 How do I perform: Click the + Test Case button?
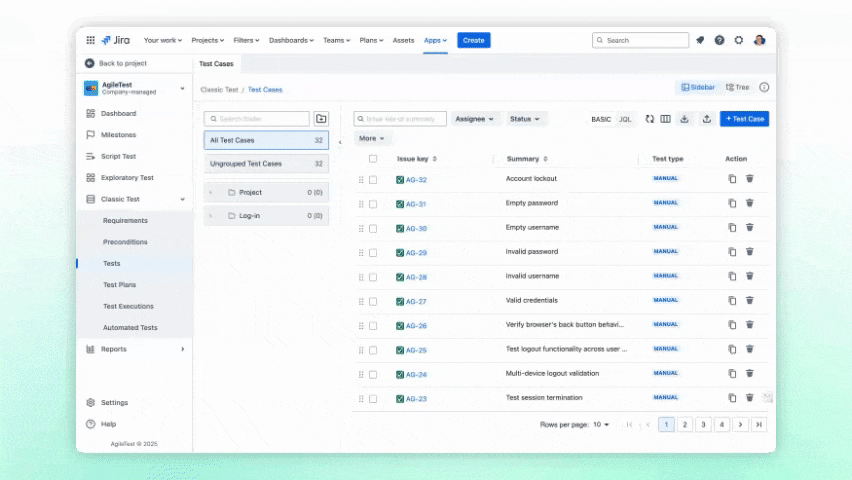pos(744,119)
